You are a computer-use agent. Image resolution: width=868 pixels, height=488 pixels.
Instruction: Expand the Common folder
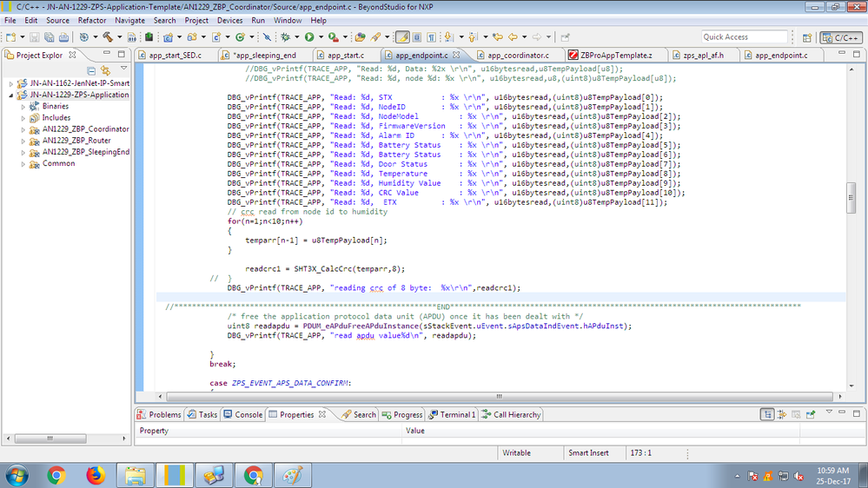(x=23, y=164)
